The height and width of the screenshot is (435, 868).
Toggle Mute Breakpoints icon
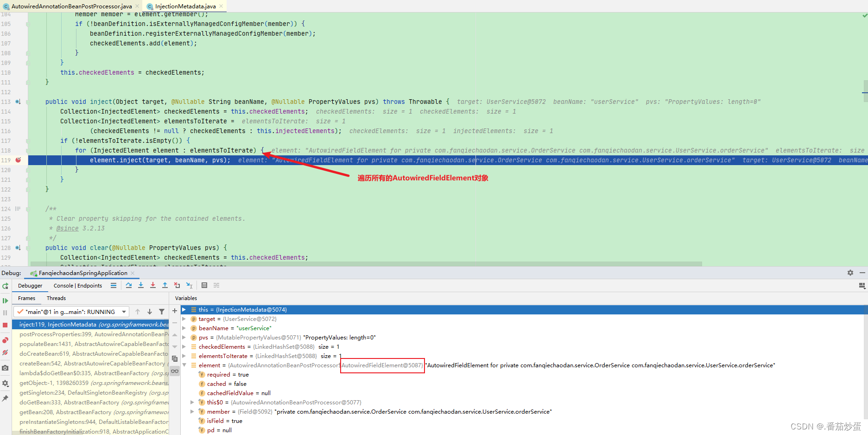coord(5,352)
